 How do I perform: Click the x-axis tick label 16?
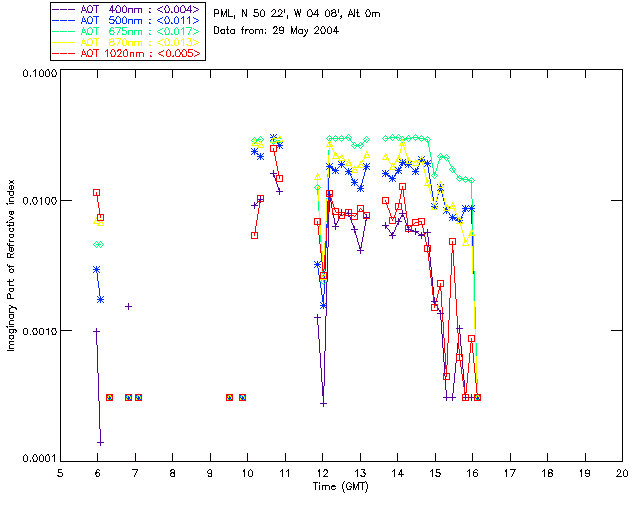[x=472, y=473]
